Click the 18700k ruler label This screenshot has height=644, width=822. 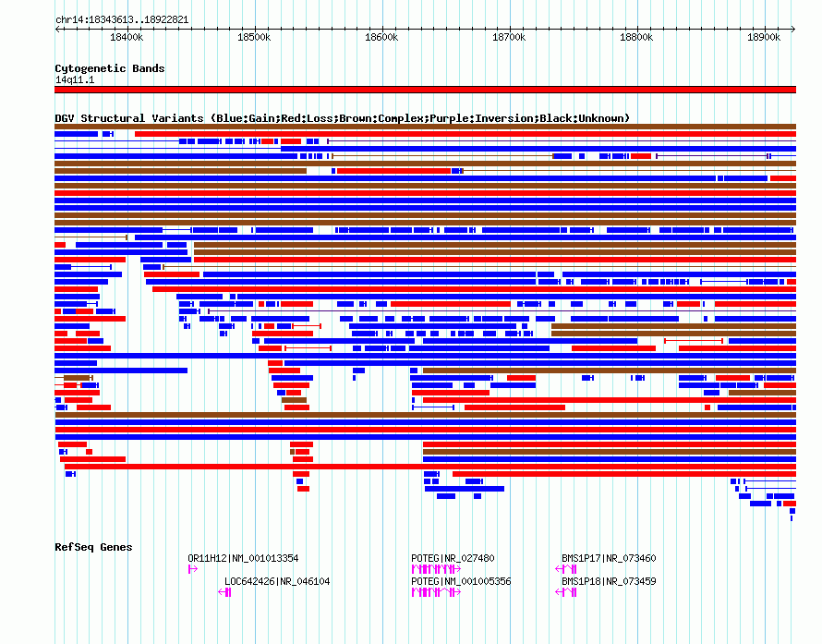(x=509, y=37)
